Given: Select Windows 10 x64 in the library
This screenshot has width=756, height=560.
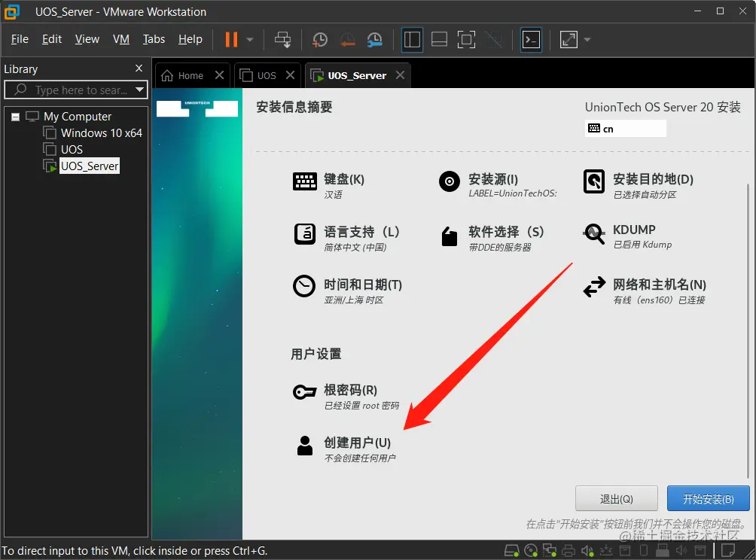Looking at the screenshot, I should tap(101, 133).
